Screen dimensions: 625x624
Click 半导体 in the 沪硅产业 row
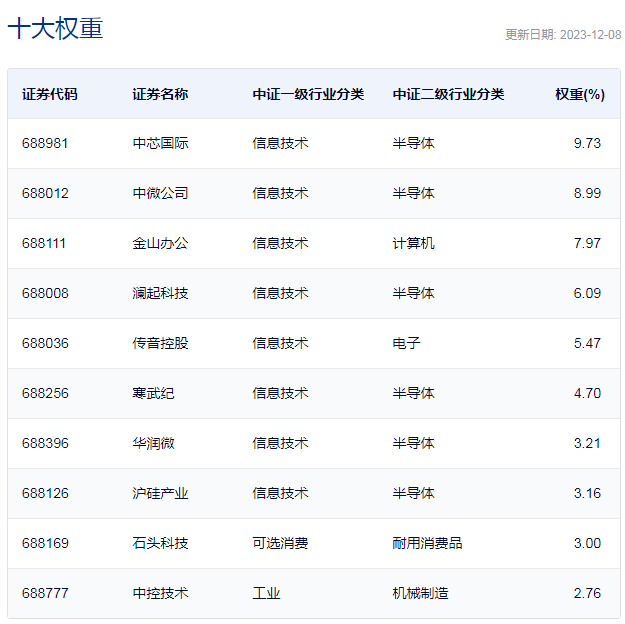tap(413, 494)
